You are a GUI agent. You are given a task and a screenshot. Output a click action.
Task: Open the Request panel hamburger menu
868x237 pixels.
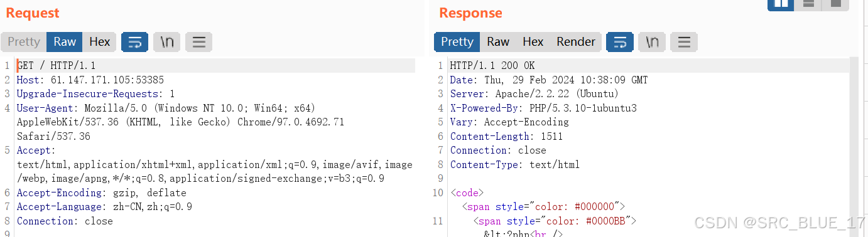(x=199, y=42)
